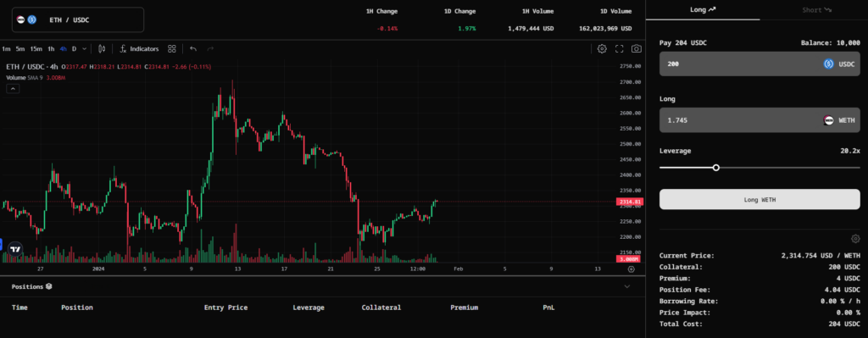Image resolution: width=868 pixels, height=338 pixels.
Task: Click the TradingView logo on chart
Action: [x=16, y=249]
